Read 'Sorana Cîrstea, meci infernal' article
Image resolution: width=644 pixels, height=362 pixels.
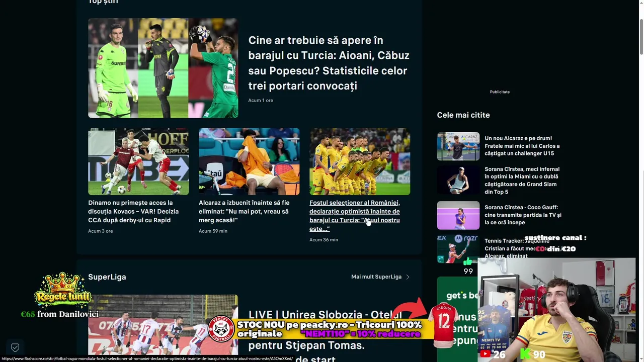(x=522, y=180)
